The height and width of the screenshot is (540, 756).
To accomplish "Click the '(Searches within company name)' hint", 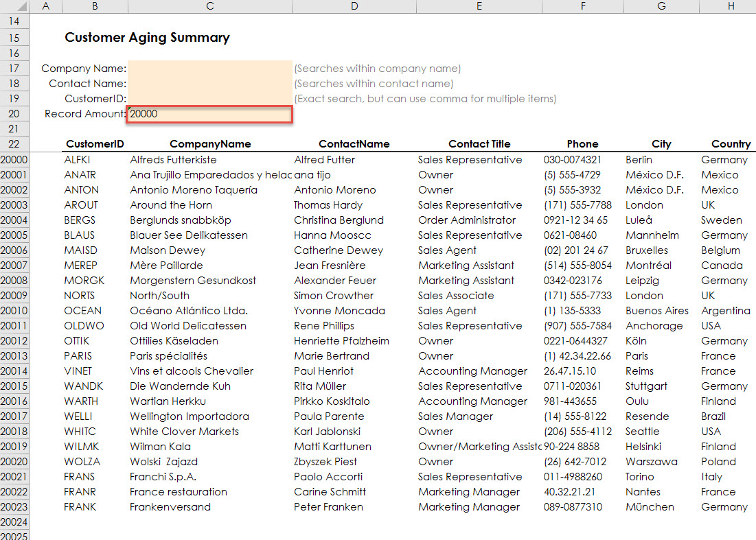I will 378,69.
